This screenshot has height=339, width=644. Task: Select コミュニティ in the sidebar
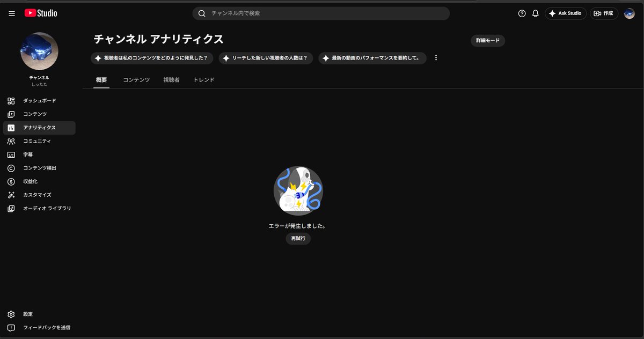click(39, 141)
